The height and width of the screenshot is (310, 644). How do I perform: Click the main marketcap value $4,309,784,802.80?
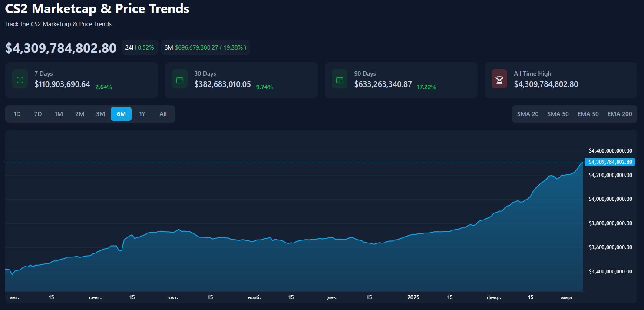[x=61, y=48]
